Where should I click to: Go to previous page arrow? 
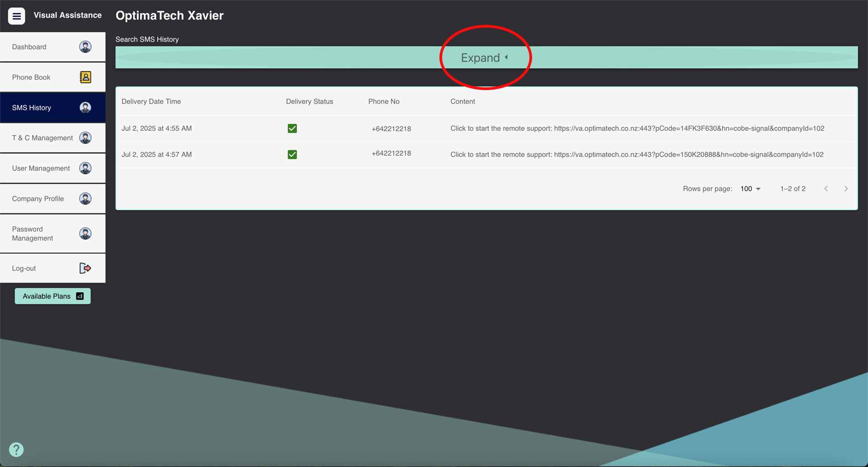point(826,189)
